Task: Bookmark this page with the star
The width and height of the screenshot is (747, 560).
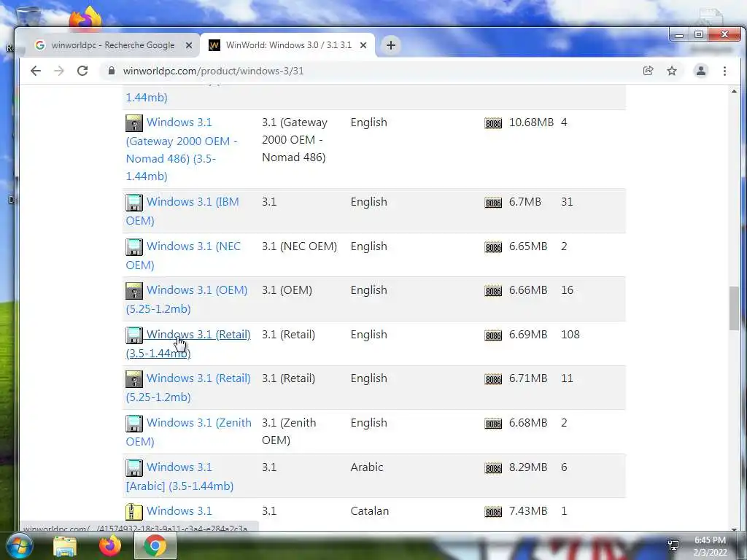Action: tap(672, 71)
